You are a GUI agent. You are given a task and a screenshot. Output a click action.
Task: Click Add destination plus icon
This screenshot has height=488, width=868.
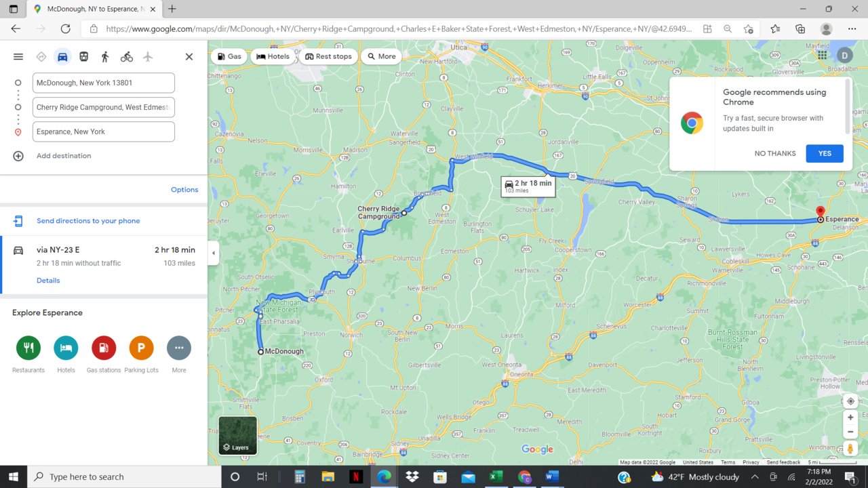pyautogui.click(x=18, y=156)
